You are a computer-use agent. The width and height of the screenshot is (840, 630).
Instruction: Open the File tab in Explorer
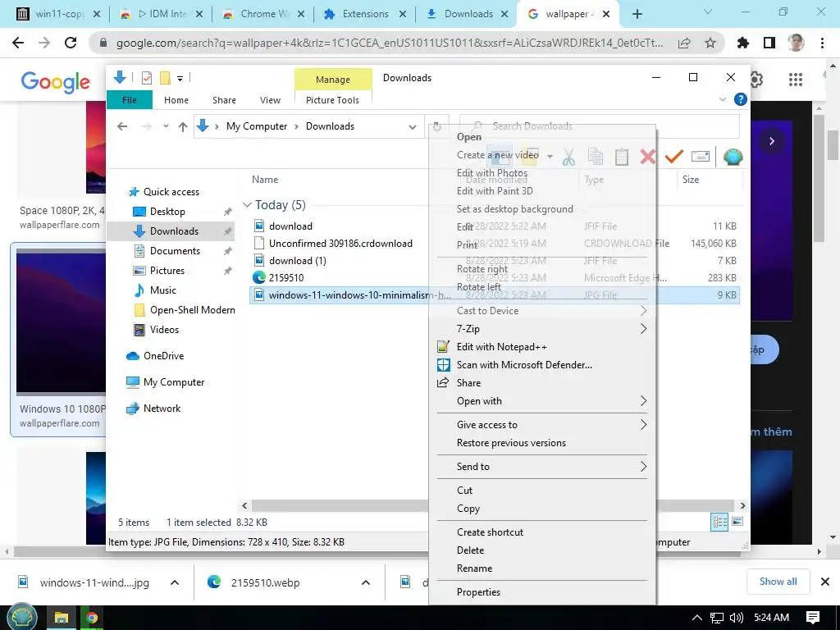[129, 100]
